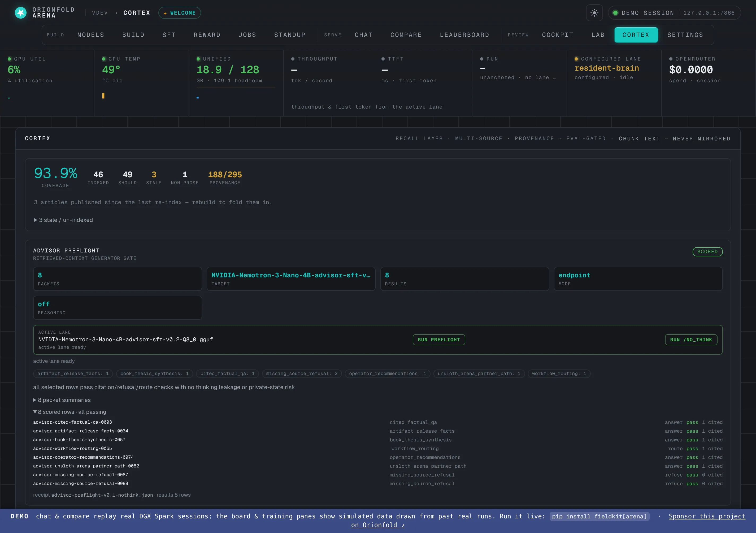Click the Unified 18.9 / 128 memory value
Viewport: 756px width, 533px height.
coord(228,70)
